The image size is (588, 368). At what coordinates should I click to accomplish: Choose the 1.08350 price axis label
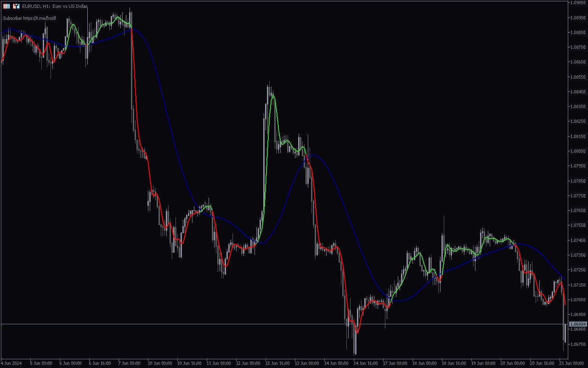tap(578, 106)
